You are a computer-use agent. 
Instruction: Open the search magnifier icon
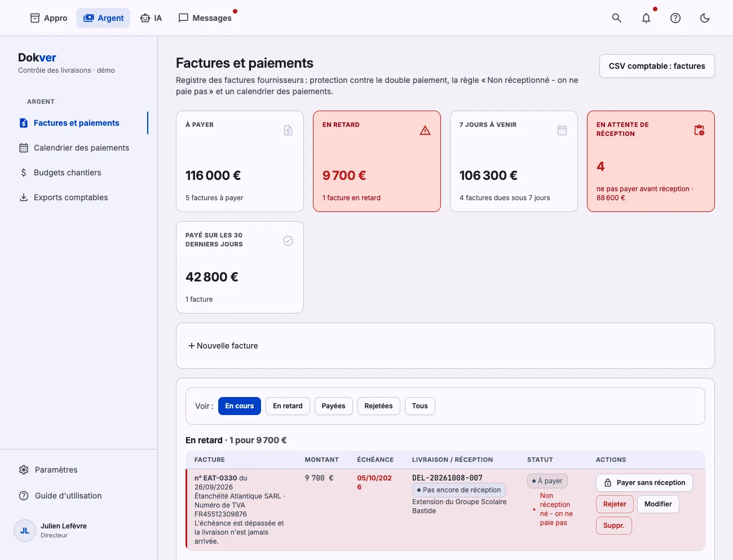(617, 18)
